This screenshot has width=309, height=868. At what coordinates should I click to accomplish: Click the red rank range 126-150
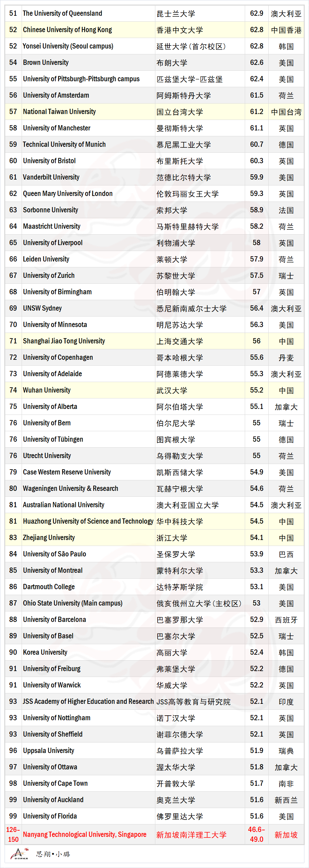[13, 834]
